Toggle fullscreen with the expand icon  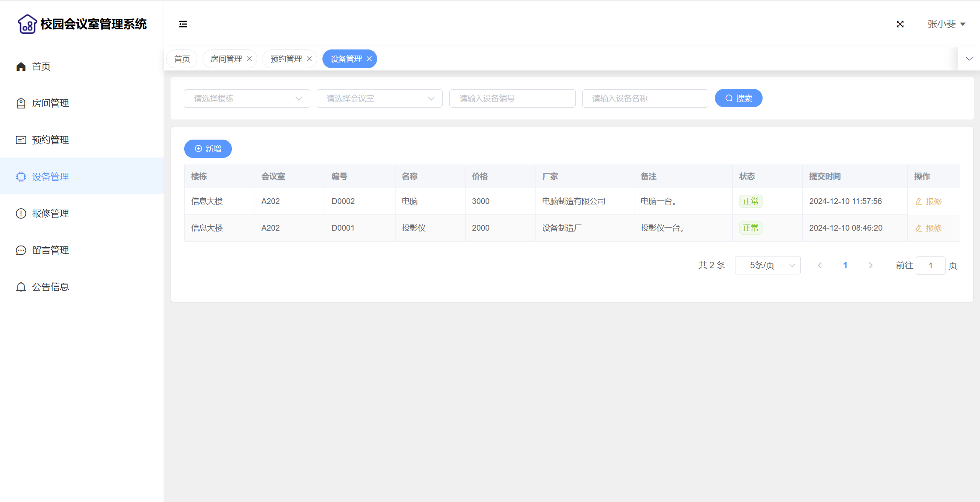pyautogui.click(x=900, y=24)
